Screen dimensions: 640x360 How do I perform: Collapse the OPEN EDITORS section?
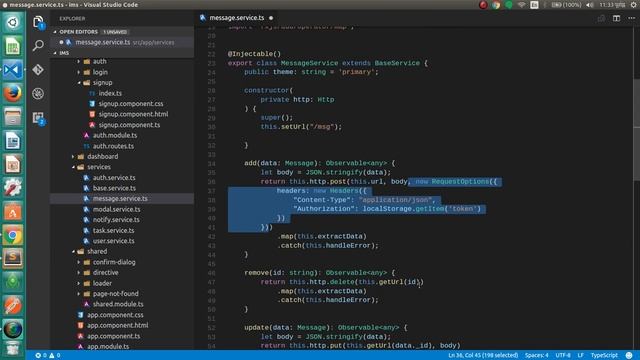click(x=55, y=32)
